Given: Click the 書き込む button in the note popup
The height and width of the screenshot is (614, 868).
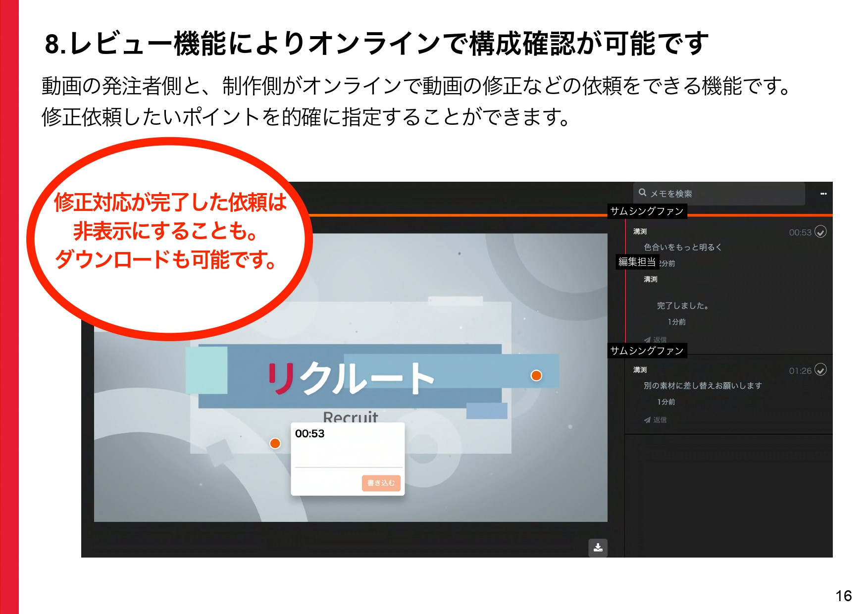Looking at the screenshot, I should point(382,483).
